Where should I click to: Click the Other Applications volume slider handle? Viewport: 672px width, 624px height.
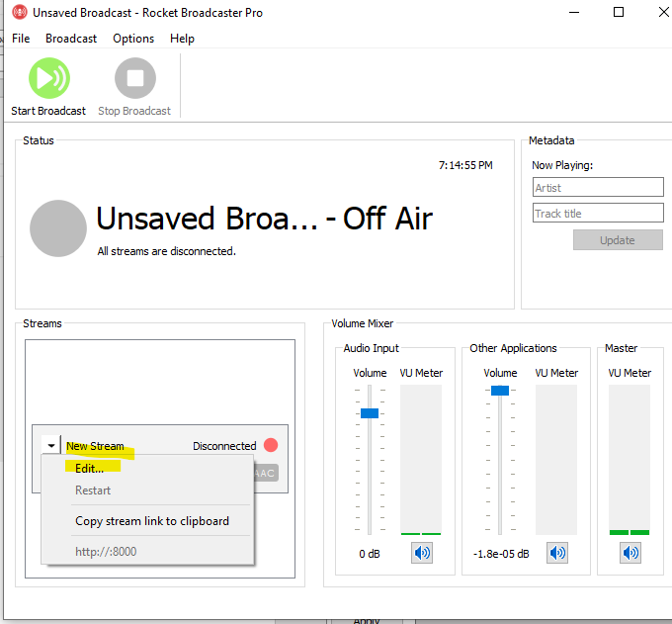click(x=500, y=391)
